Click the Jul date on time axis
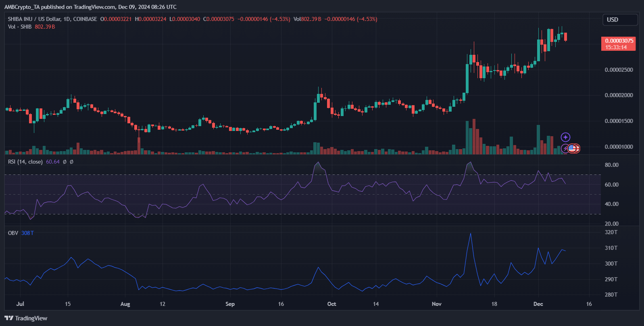The width and height of the screenshot is (644, 326). click(20, 304)
